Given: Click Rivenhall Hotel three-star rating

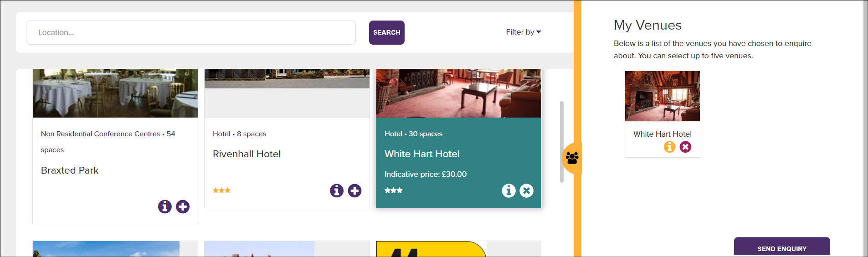Looking at the screenshot, I should 221,190.
